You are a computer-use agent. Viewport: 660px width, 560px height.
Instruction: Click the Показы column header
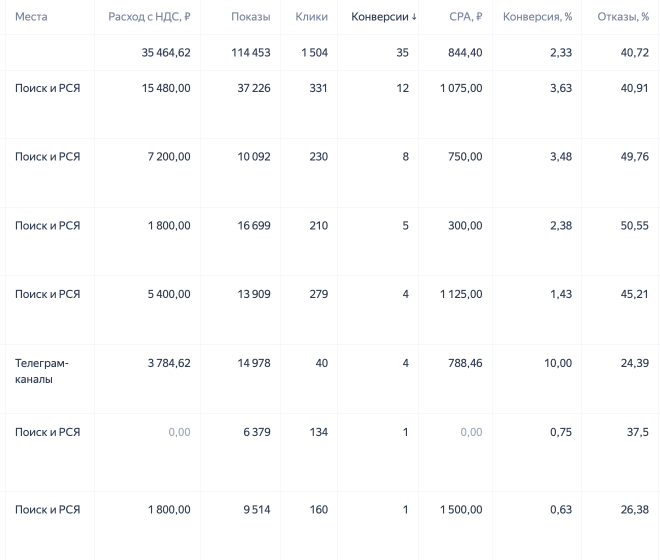tap(250, 17)
